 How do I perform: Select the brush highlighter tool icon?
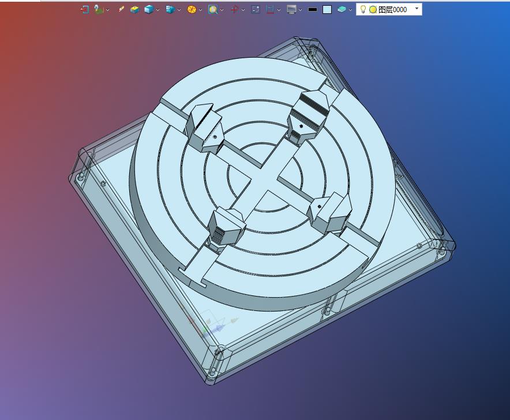click(x=121, y=9)
